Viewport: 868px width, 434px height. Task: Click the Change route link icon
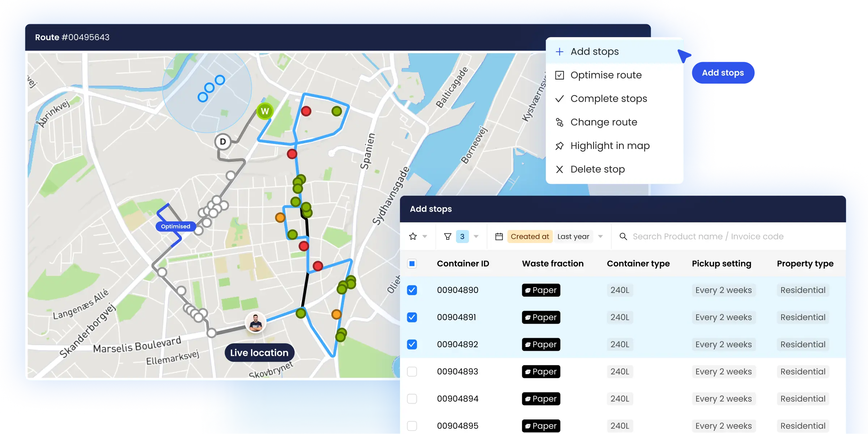pyautogui.click(x=560, y=122)
